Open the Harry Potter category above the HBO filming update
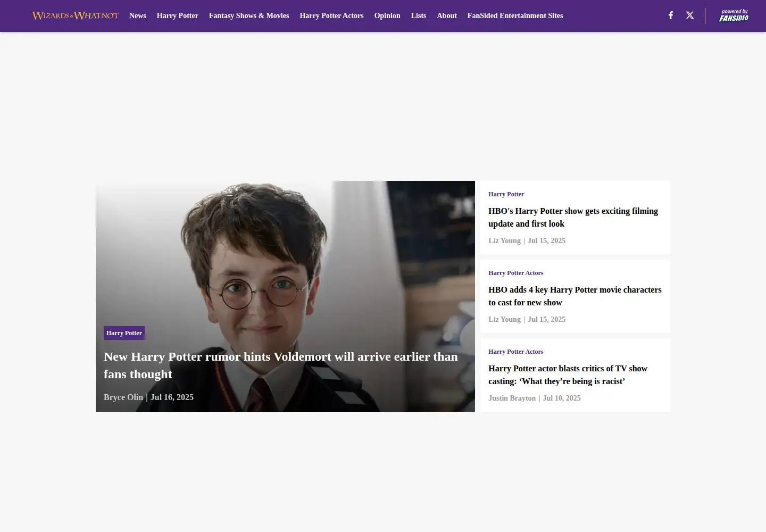Viewport: 766px width, 532px height. coord(506,194)
